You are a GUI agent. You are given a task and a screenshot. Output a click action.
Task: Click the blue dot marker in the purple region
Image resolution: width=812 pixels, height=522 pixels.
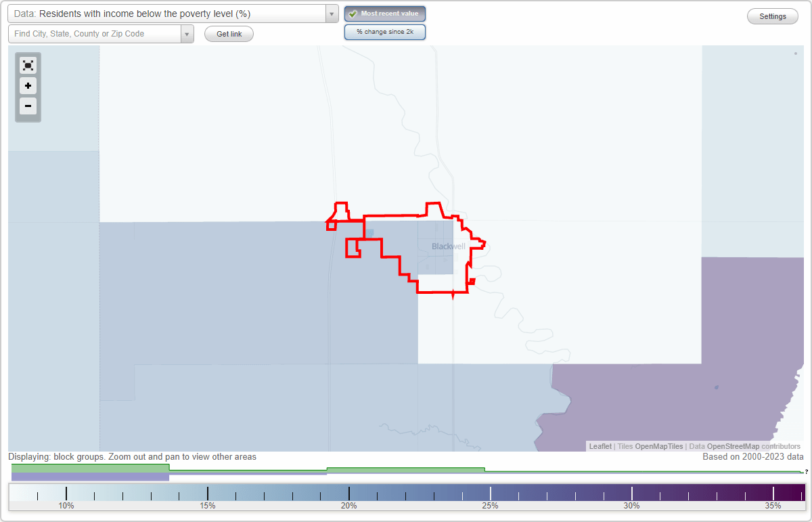(x=715, y=387)
